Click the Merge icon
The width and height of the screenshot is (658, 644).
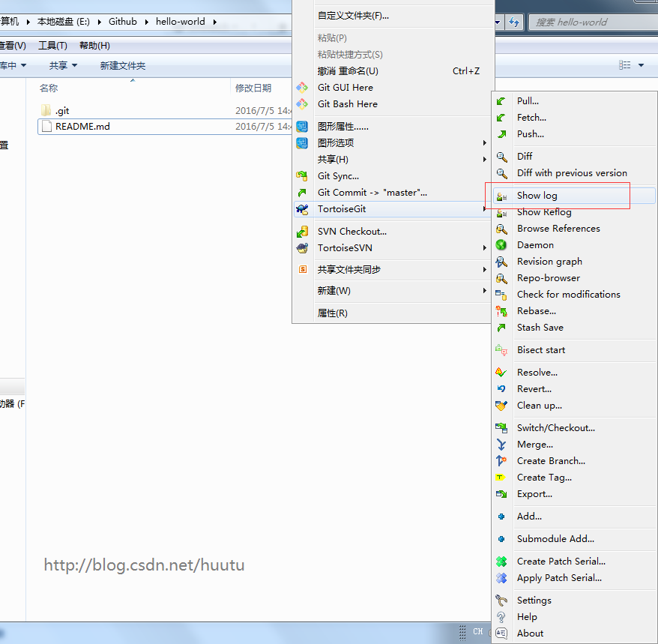pyautogui.click(x=501, y=445)
